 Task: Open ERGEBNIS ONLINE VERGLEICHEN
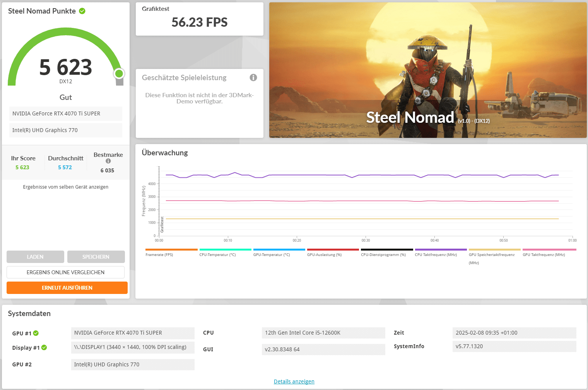[65, 272]
